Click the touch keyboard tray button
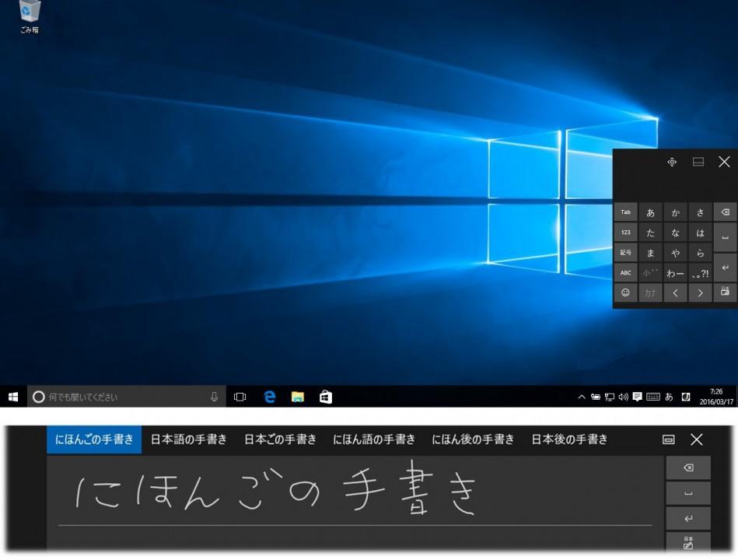Image resolution: width=738 pixels, height=560 pixels. coord(652,397)
